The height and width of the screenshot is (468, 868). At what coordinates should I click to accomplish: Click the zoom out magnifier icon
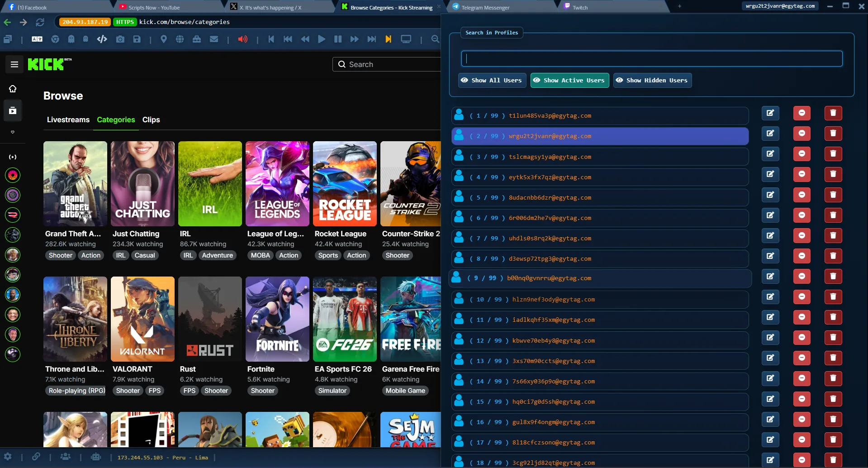[435, 39]
